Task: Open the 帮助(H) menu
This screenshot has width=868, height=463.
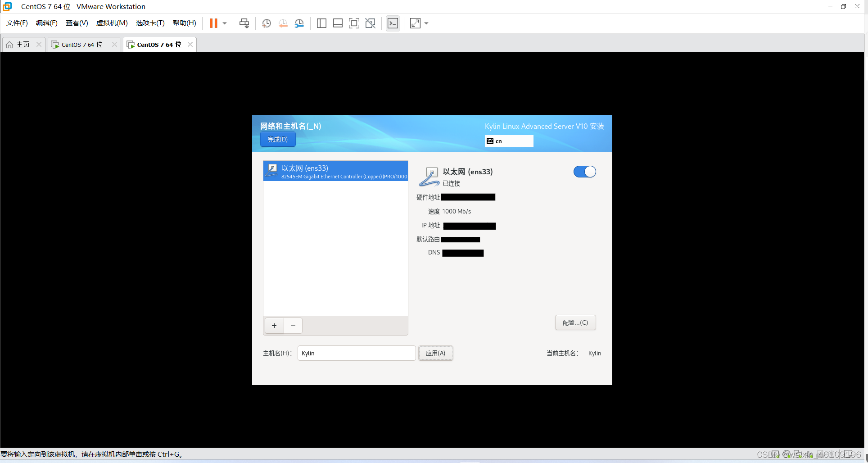Action: [185, 23]
